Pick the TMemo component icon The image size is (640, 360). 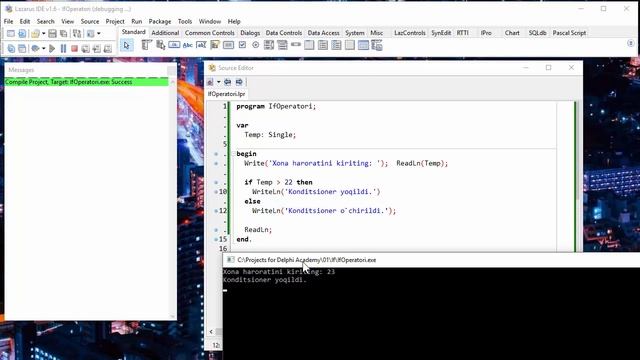[x=215, y=45]
